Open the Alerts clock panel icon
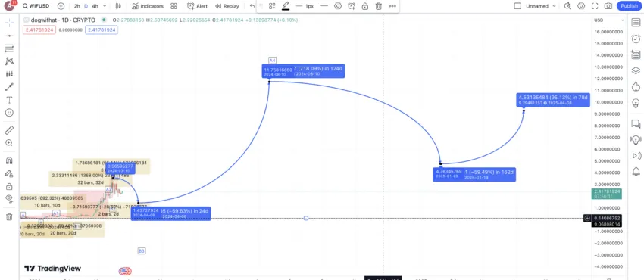The image size is (644, 280). coord(636,39)
